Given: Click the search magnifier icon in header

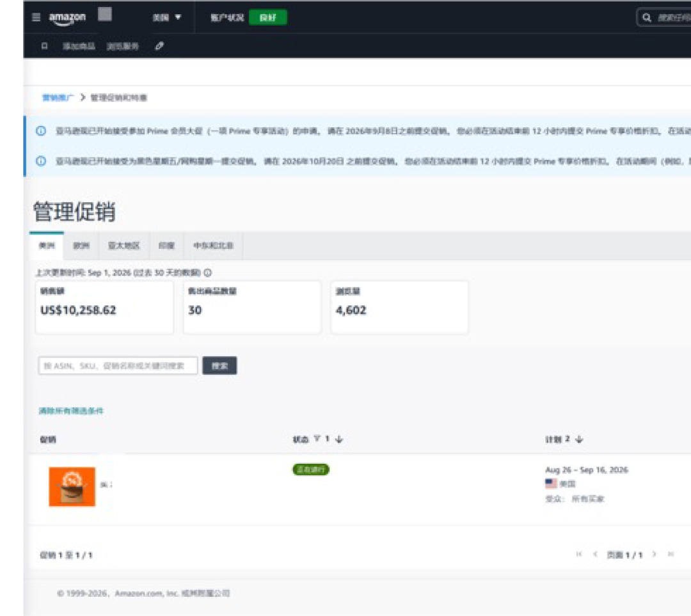Looking at the screenshot, I should coord(646,18).
